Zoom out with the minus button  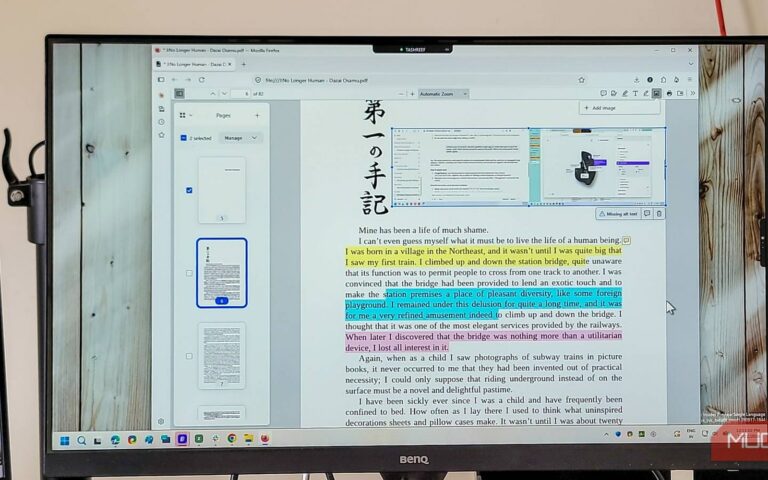coord(401,94)
